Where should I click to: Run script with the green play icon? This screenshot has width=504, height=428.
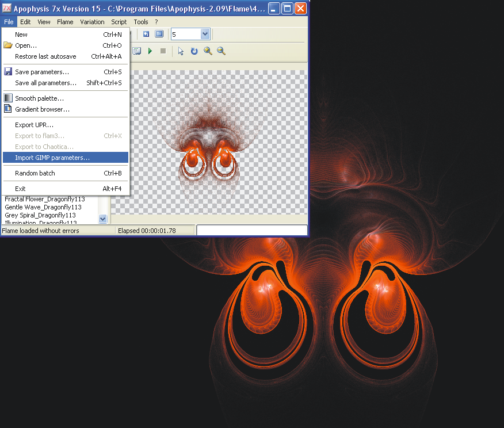(x=150, y=51)
